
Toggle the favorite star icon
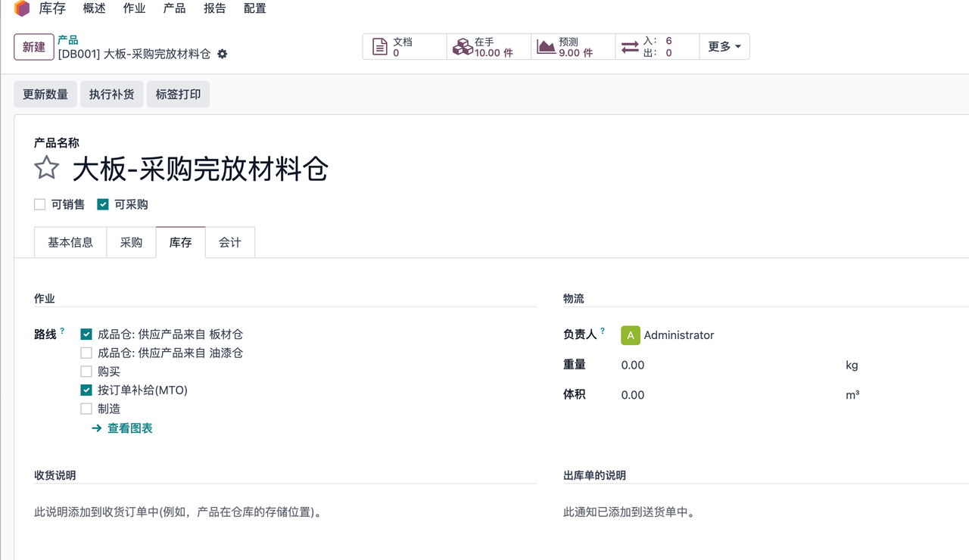coord(47,168)
